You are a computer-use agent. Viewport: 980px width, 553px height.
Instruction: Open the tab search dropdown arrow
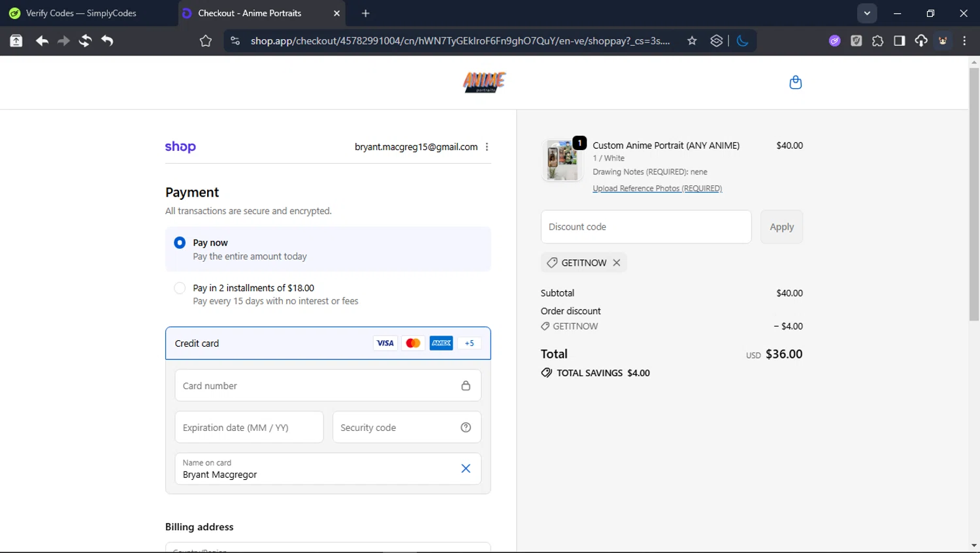click(867, 13)
